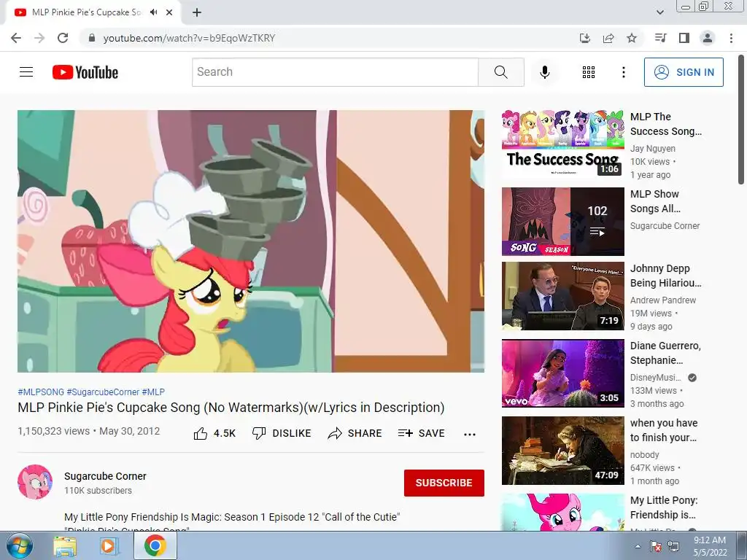Install app via address bar icon
This screenshot has height=560, width=747.
(x=585, y=38)
